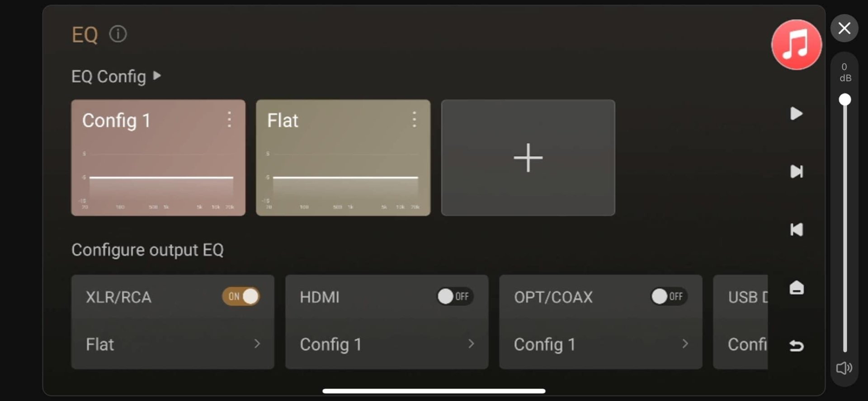Select the Flat EQ preset card
This screenshot has height=401, width=868.
(343, 158)
